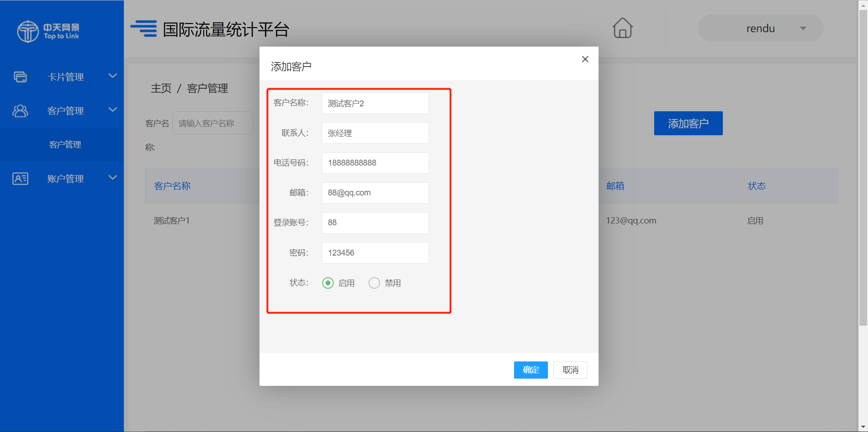The width and height of the screenshot is (868, 432).
Task: Select the 禁用 status radio button
Action: pyautogui.click(x=374, y=283)
